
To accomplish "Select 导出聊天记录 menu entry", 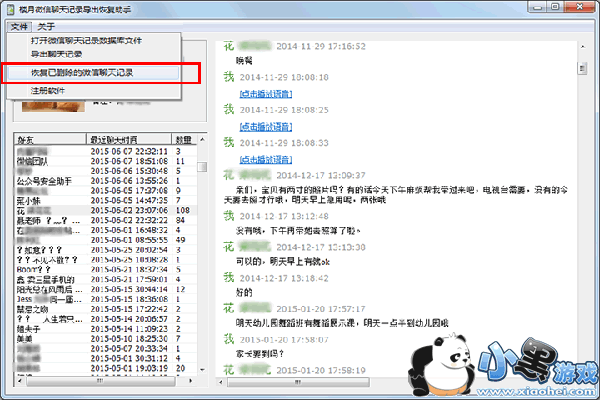I will (56, 54).
